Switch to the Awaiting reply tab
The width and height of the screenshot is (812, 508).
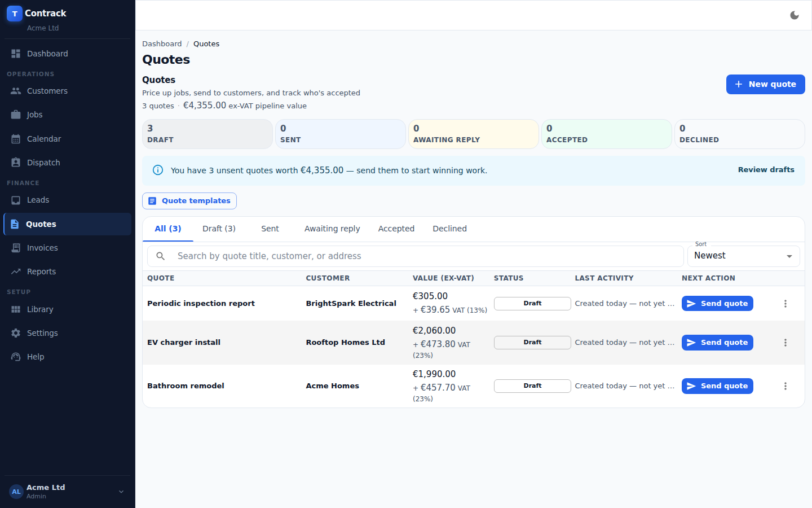click(x=332, y=229)
